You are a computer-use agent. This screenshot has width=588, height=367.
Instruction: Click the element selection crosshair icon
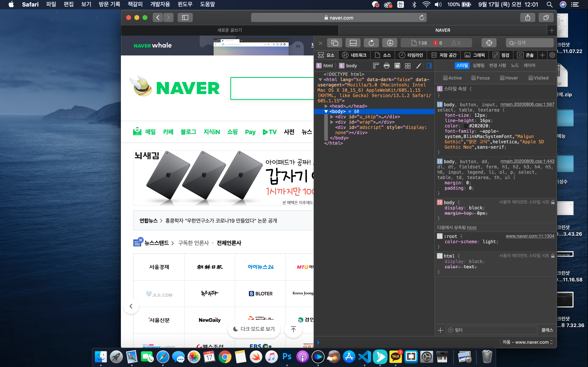(489, 43)
